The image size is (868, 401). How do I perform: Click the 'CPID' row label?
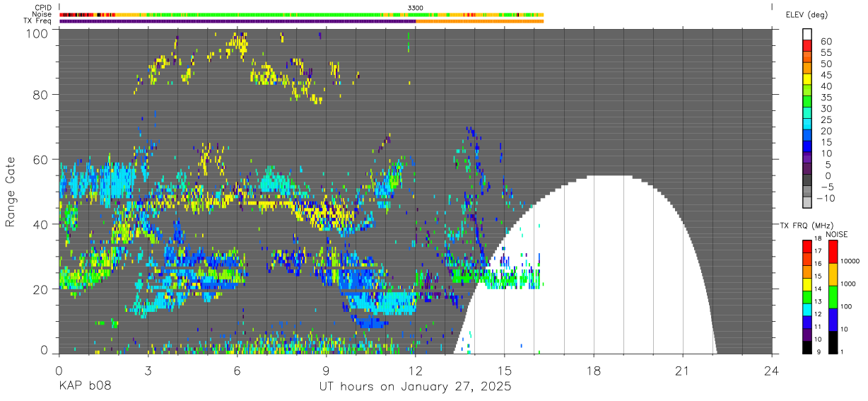click(43, 8)
